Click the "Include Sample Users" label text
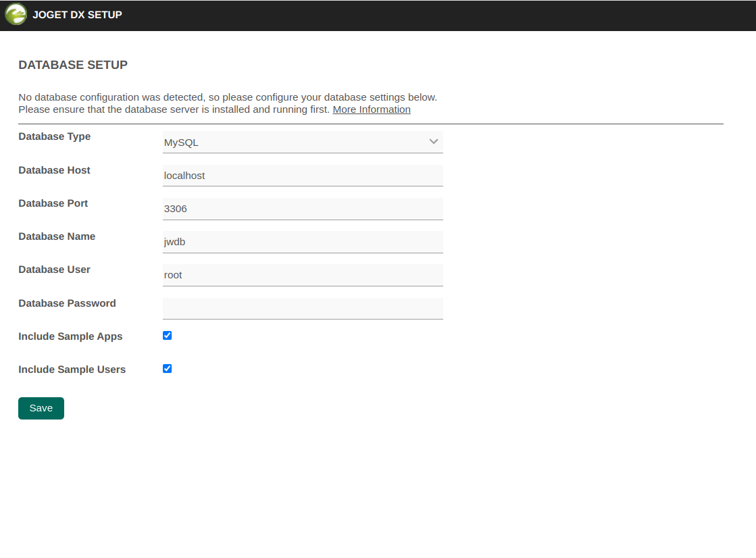The width and height of the screenshot is (756, 558). click(x=72, y=370)
